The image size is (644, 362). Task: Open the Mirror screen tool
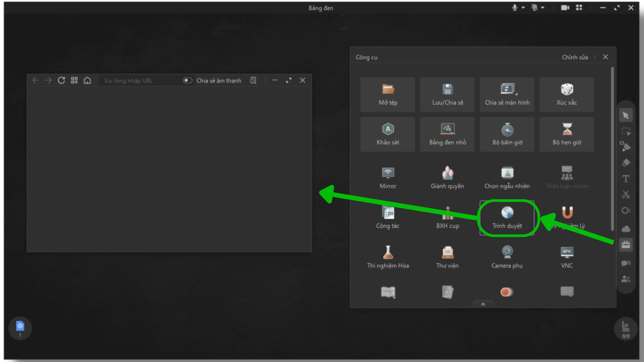point(388,178)
